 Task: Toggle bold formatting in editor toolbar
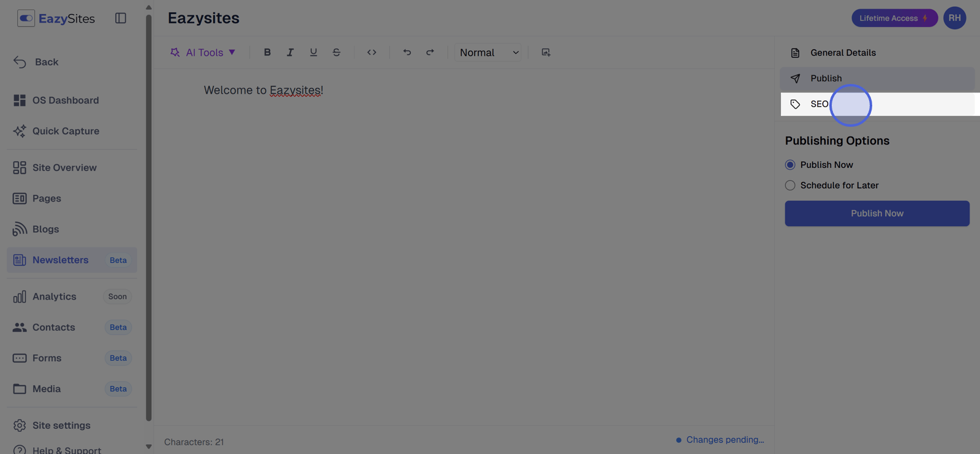267,53
